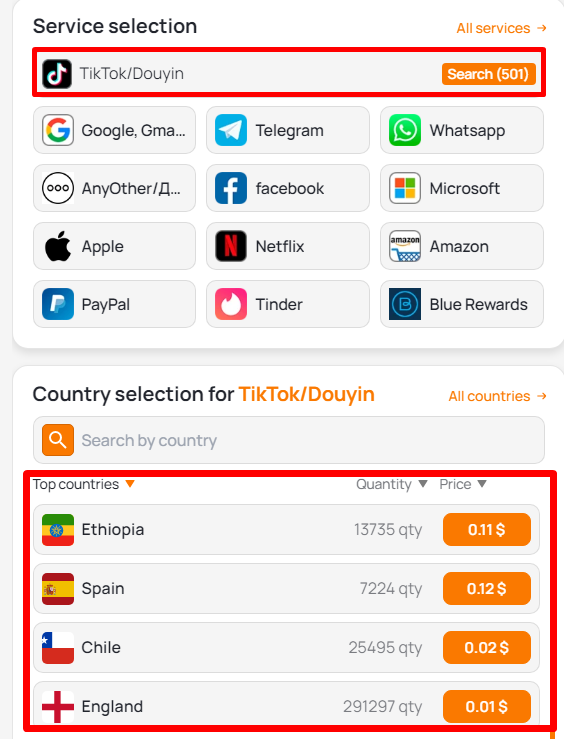Screen dimensions: 564x739
Task: Click the orange country search magnifier icon
Action: click(58, 440)
